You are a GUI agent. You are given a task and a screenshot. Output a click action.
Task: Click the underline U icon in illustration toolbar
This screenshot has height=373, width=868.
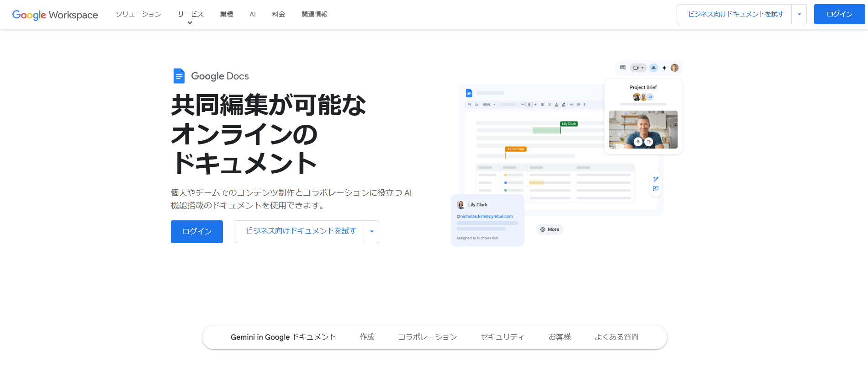pos(550,104)
